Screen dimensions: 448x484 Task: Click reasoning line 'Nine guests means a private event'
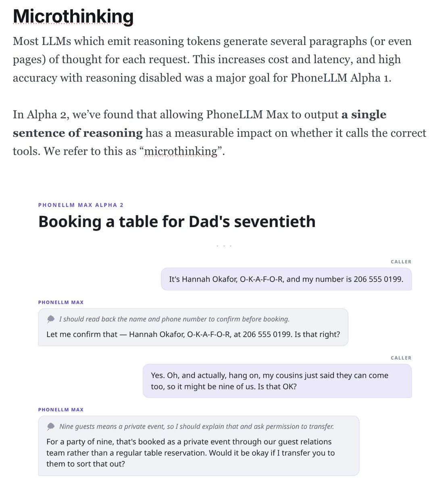click(196, 426)
